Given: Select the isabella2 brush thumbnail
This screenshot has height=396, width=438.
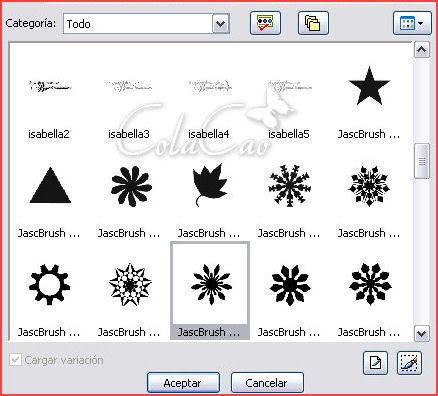Looking at the screenshot, I should pos(49,87).
